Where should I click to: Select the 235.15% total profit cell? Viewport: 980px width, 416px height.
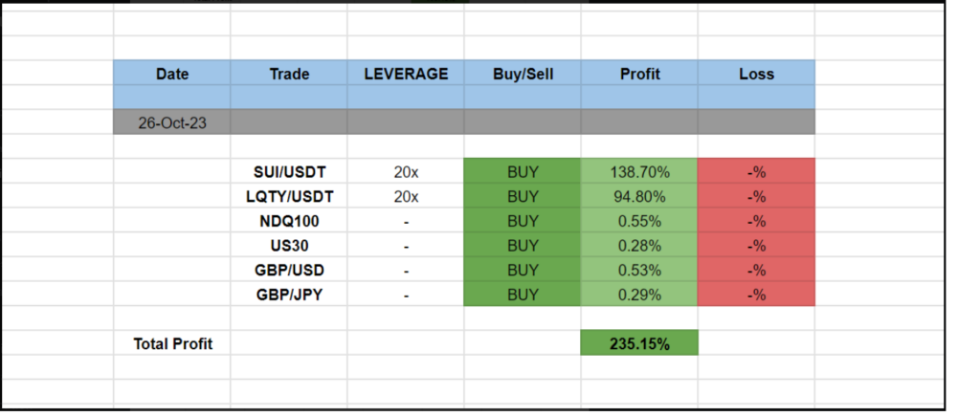639,343
